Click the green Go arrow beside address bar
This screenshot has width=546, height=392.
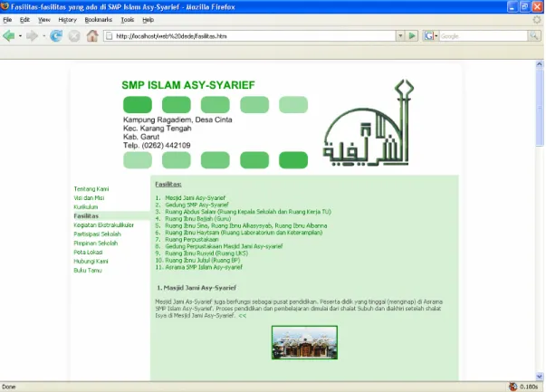412,36
